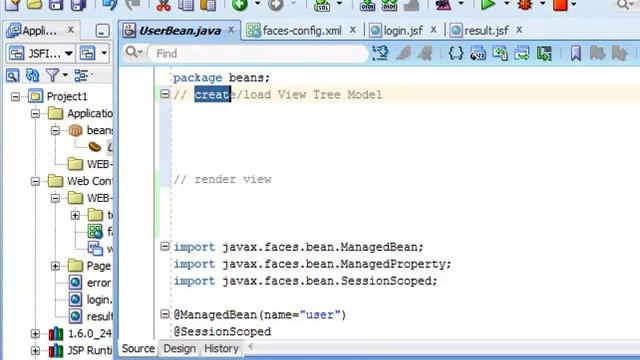This screenshot has height=360, width=640.
Task: Select the error page in the tree
Action: [98, 283]
